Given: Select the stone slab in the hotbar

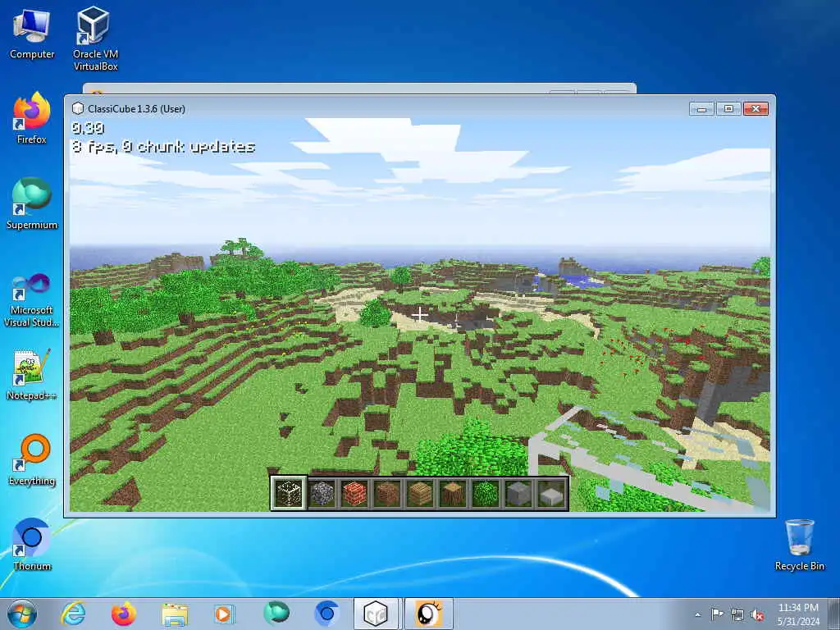Looking at the screenshot, I should (x=550, y=493).
